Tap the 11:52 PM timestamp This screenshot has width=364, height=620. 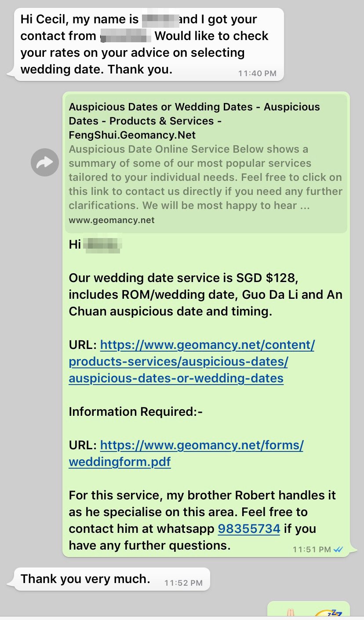(183, 583)
